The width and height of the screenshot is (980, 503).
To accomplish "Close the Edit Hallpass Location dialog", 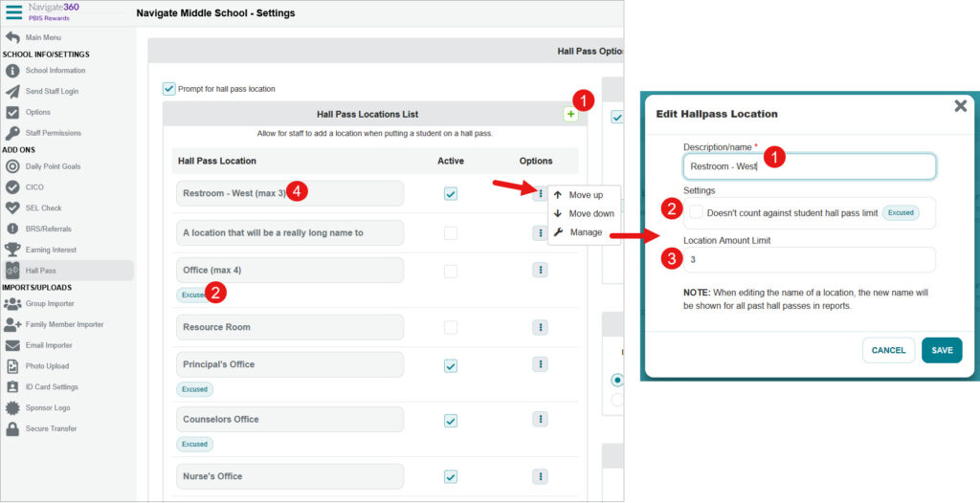I will 960,106.
